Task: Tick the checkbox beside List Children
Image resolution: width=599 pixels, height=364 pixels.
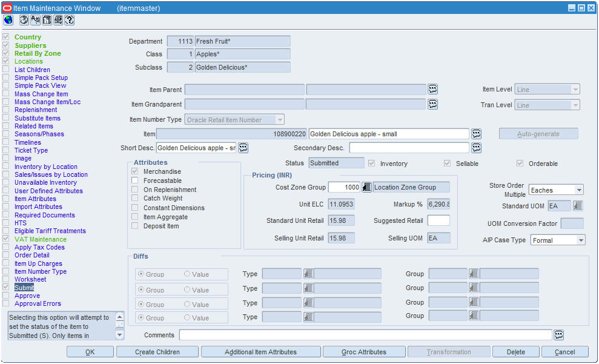Action: [5, 69]
